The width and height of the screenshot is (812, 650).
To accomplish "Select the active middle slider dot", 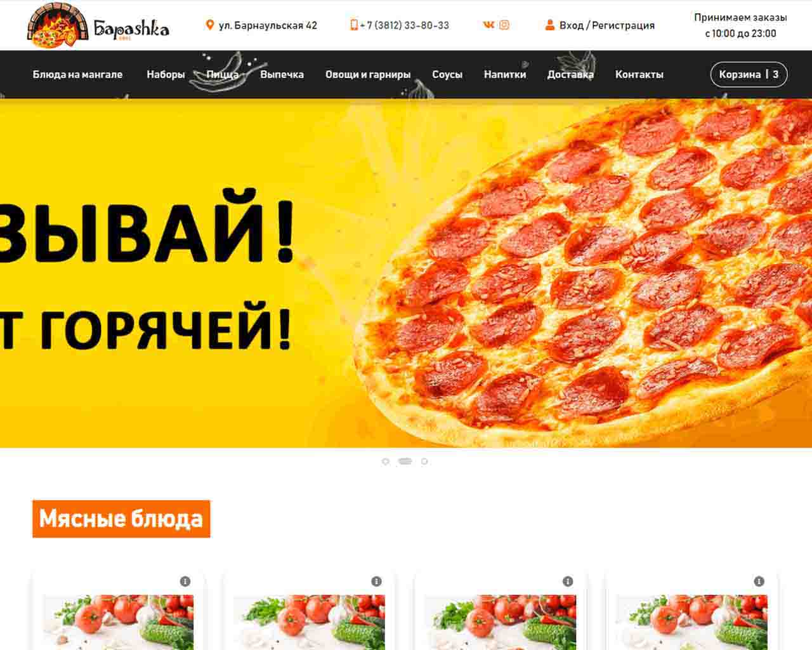I will pos(405,461).
